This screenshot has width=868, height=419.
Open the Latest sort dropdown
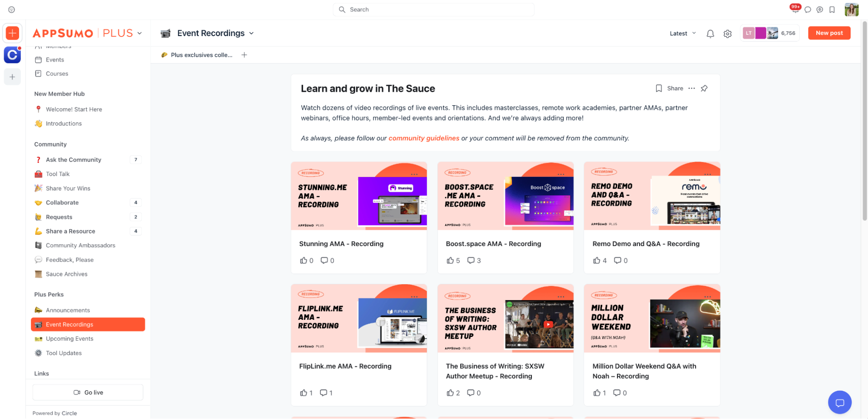[682, 33]
